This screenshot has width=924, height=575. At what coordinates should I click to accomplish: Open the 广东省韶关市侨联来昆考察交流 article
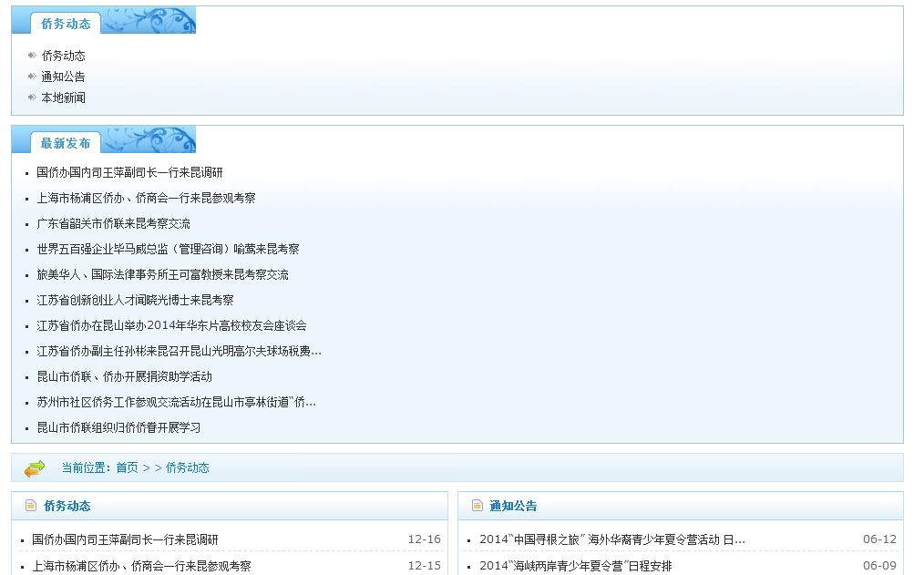[x=113, y=223]
